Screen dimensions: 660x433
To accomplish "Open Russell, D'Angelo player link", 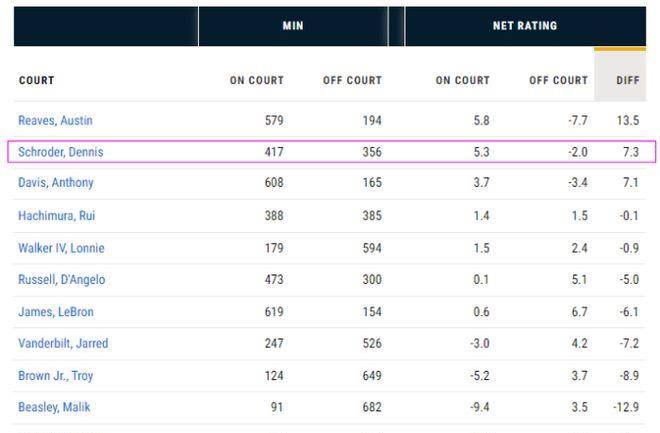I will point(61,280).
